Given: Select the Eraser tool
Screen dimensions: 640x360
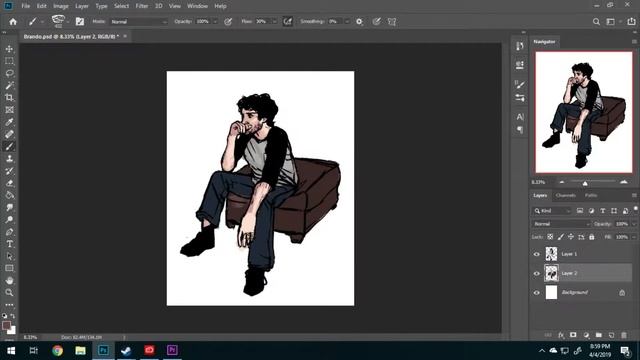Looking at the screenshot, I should point(9,183).
